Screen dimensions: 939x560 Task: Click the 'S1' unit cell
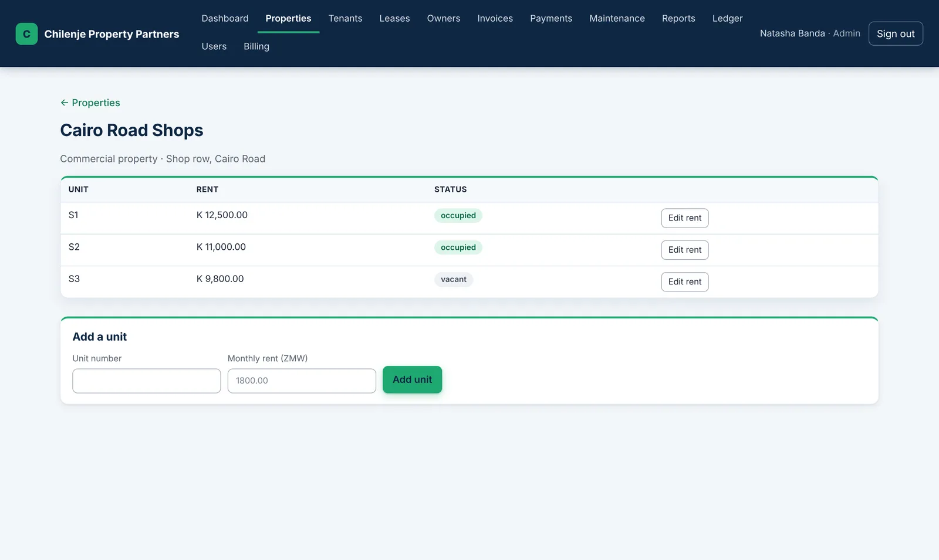click(x=73, y=215)
